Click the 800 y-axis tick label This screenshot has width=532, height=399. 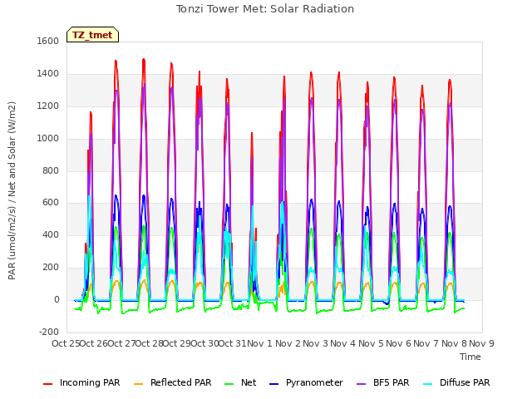[x=51, y=170]
